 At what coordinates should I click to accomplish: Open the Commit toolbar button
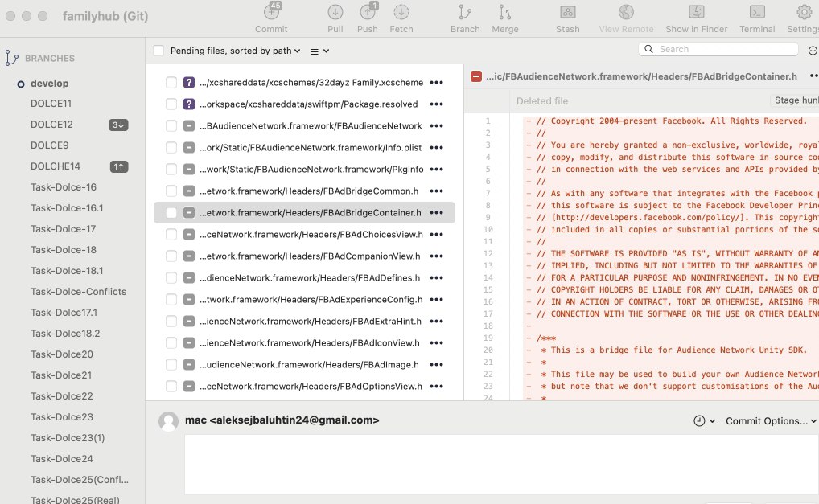271,13
